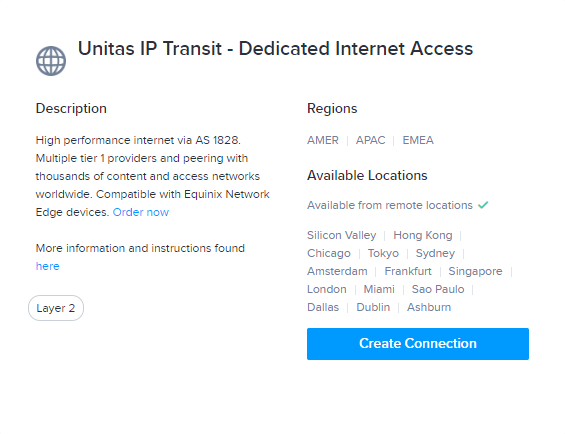Click the Unitas IP Transit title heading
The image size is (565, 434).
coord(275,49)
